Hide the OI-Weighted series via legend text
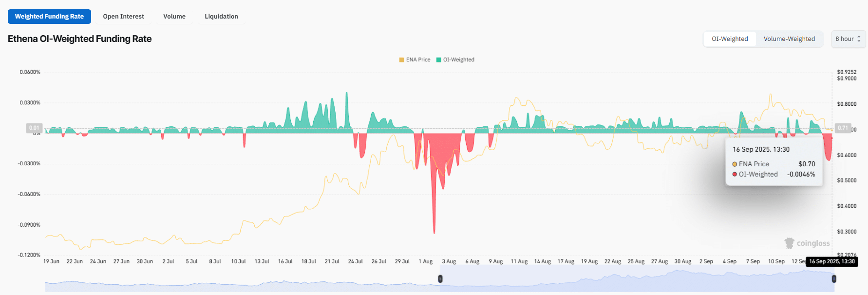The height and width of the screenshot is (295, 868). tap(458, 60)
